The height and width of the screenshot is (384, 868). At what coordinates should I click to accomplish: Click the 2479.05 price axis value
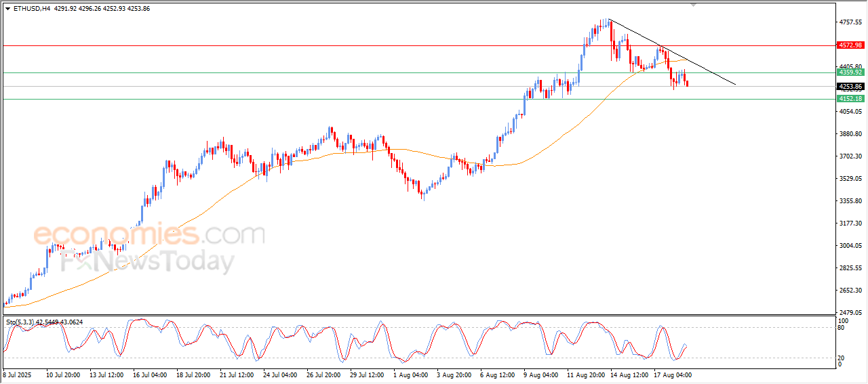pos(850,313)
